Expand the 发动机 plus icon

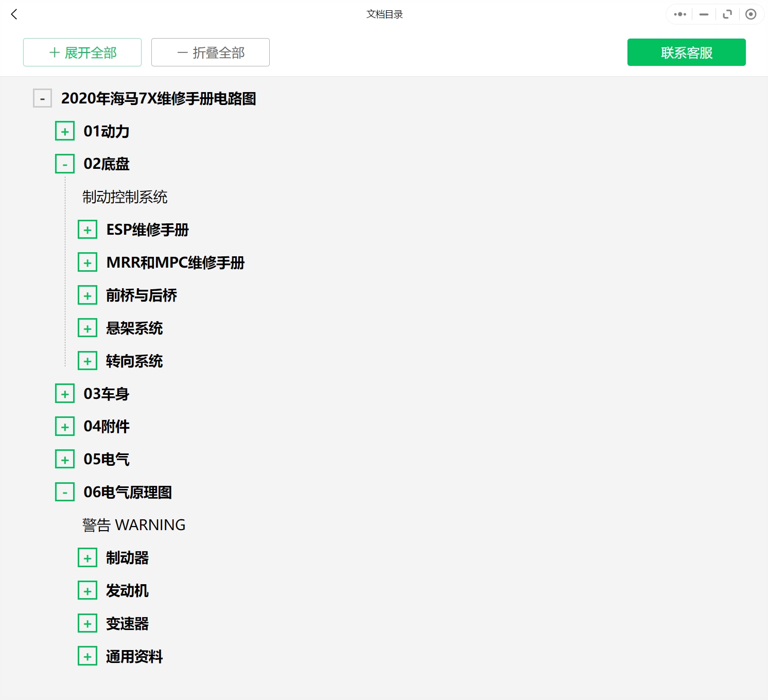click(88, 591)
